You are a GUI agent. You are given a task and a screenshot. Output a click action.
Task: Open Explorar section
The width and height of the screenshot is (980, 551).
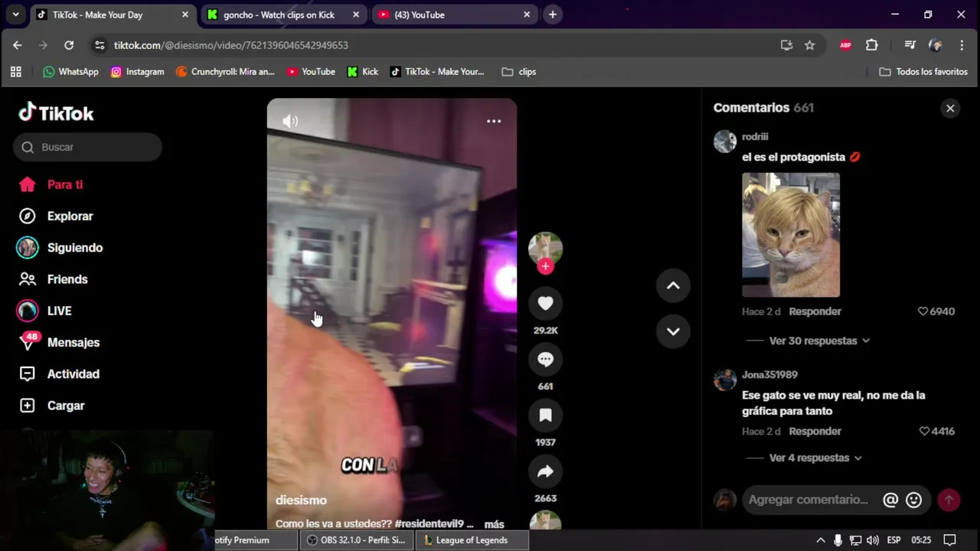click(56, 216)
